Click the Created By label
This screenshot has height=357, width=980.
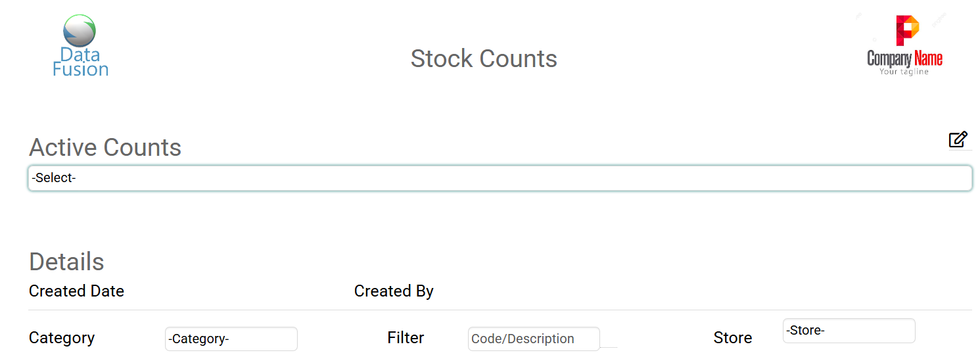pyautogui.click(x=394, y=291)
